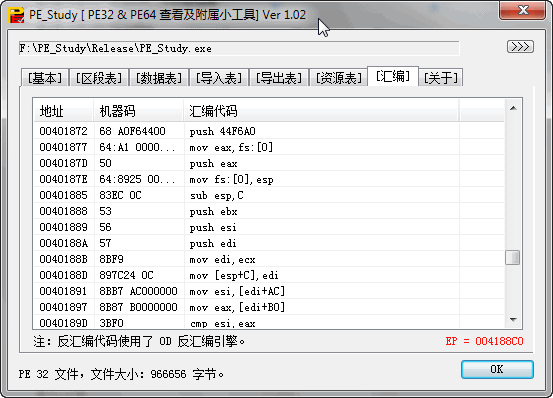This screenshot has height=398, width=553.
Task: Click machine code 8B87 B0000000
Action: click(x=138, y=307)
